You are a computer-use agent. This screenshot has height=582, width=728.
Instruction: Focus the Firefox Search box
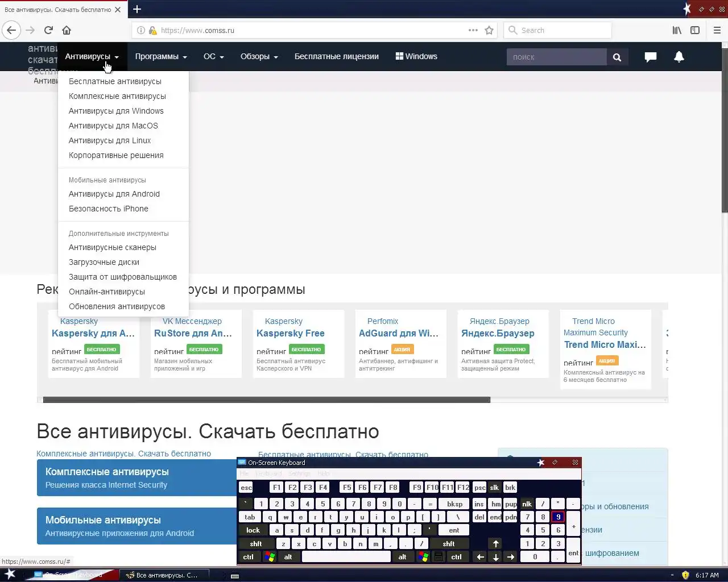click(x=557, y=30)
